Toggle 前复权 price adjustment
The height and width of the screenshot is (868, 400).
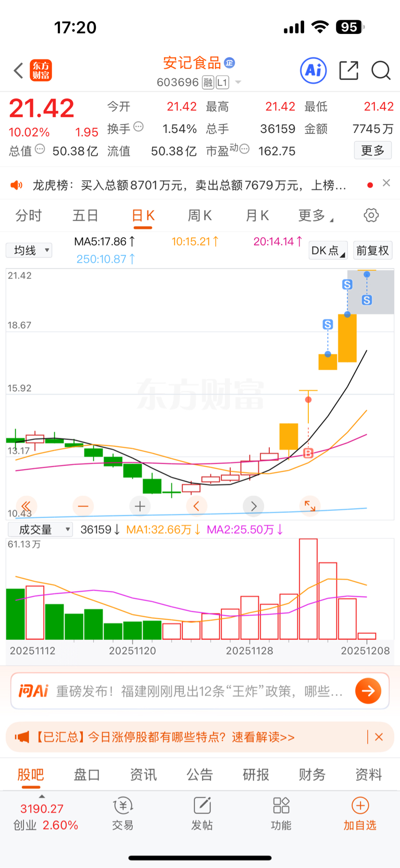(373, 251)
